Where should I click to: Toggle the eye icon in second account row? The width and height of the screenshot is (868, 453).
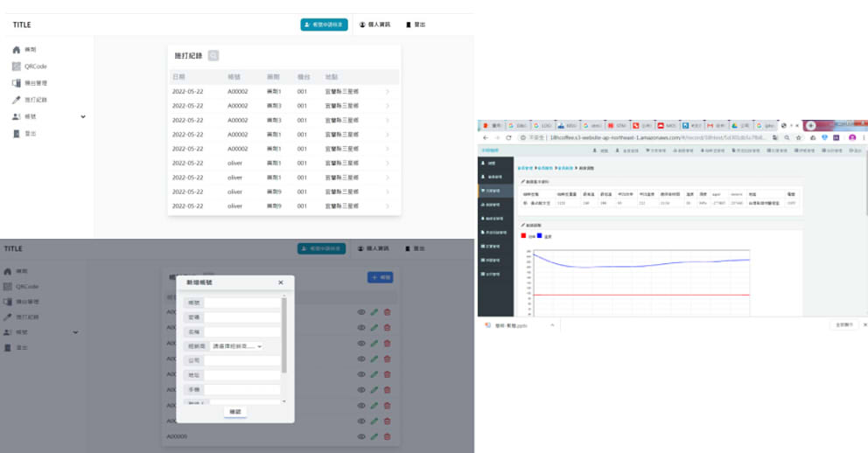click(360, 328)
